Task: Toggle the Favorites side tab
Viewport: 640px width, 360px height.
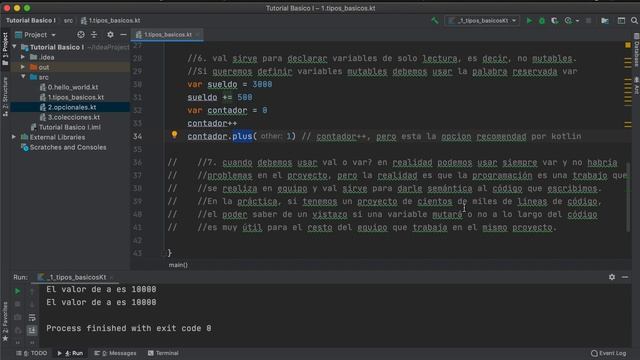Action: coord(5,322)
